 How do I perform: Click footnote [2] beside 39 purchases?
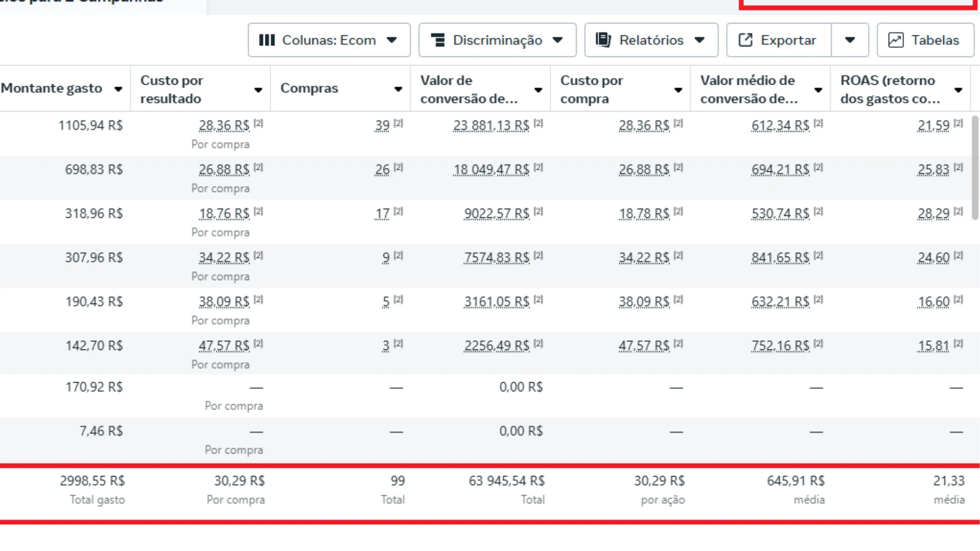click(x=399, y=123)
